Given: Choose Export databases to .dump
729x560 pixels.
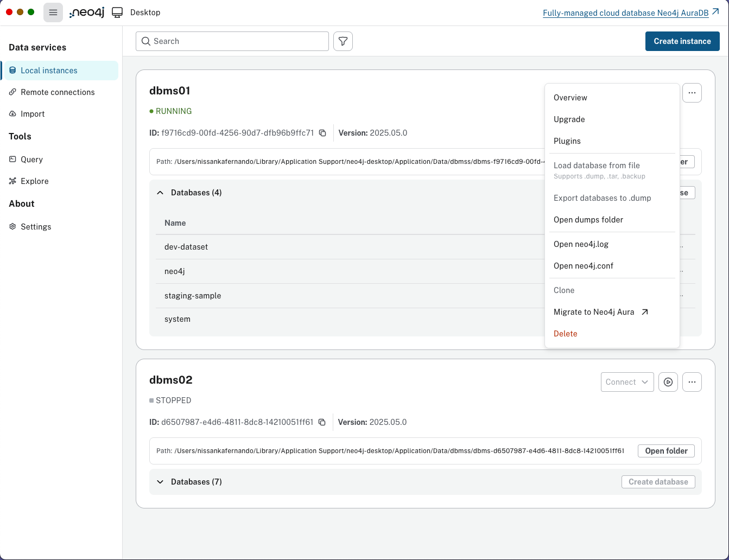Looking at the screenshot, I should click(602, 198).
